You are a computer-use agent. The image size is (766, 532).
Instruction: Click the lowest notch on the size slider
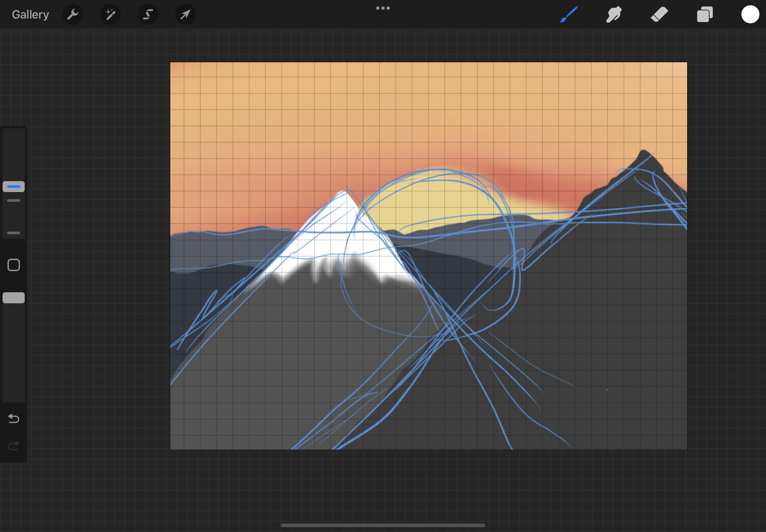click(14, 233)
